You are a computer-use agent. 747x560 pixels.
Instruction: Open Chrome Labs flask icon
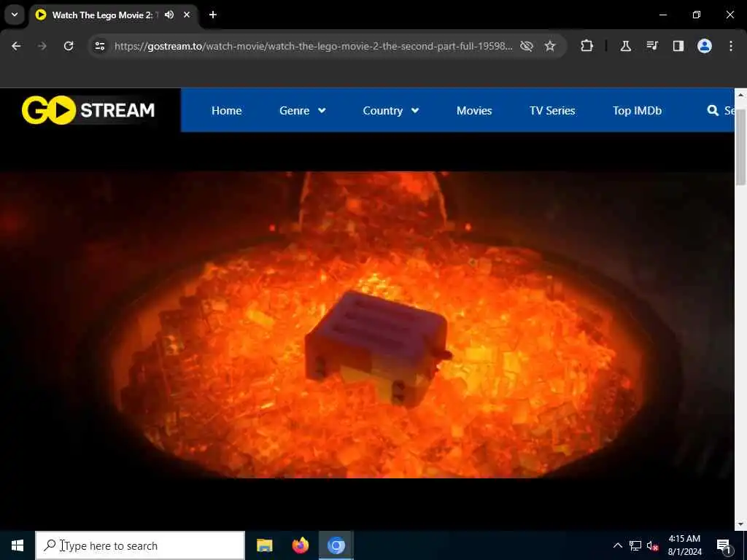click(625, 46)
